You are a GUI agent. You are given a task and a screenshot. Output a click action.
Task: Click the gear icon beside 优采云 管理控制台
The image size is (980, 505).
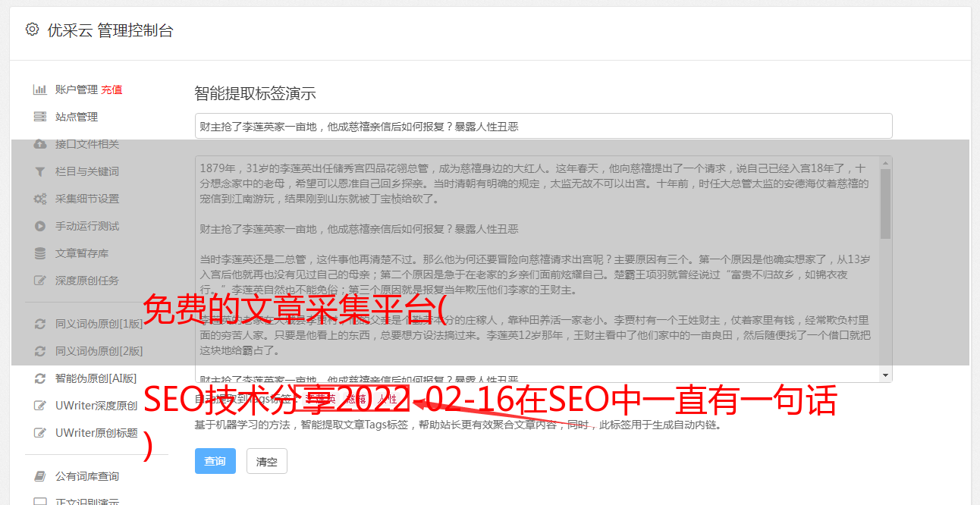click(x=32, y=30)
